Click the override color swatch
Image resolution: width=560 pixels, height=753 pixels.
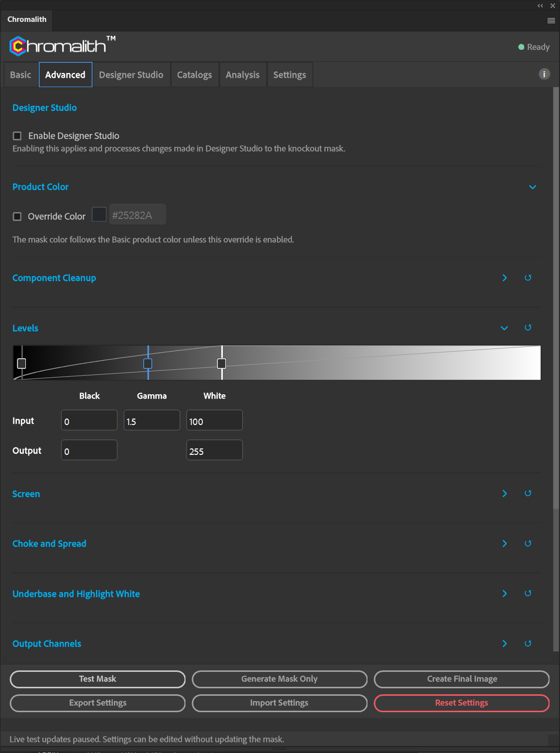pyautogui.click(x=99, y=215)
